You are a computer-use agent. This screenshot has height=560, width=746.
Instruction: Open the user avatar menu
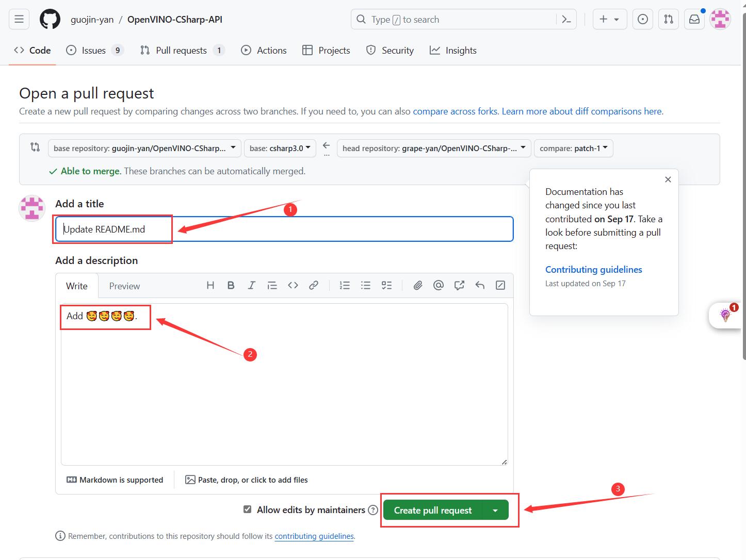(720, 19)
